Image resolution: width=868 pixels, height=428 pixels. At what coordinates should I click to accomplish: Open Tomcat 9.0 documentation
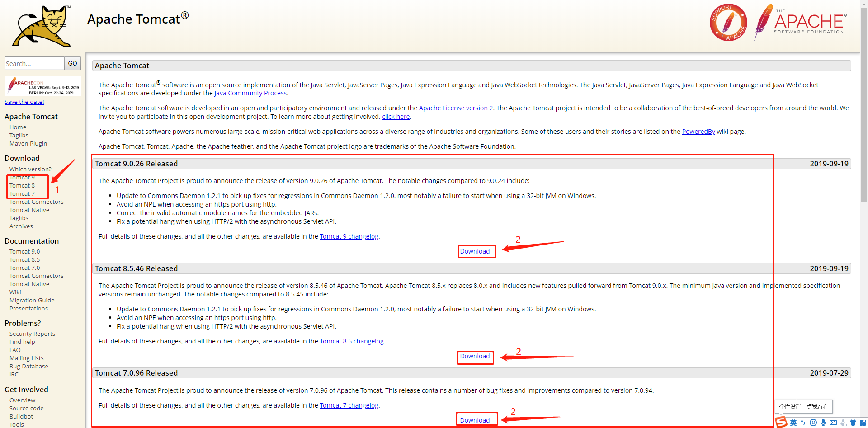(x=25, y=252)
